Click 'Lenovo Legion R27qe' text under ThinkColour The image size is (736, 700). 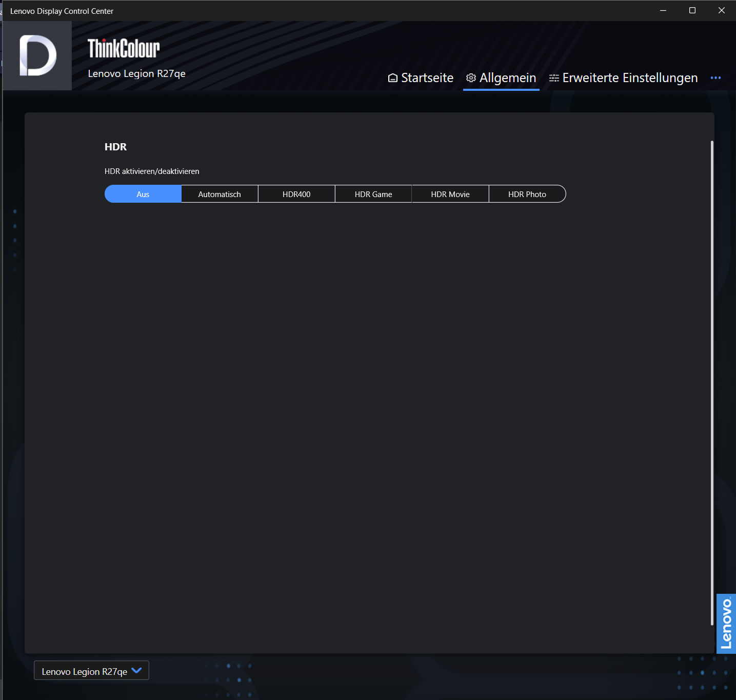point(137,73)
